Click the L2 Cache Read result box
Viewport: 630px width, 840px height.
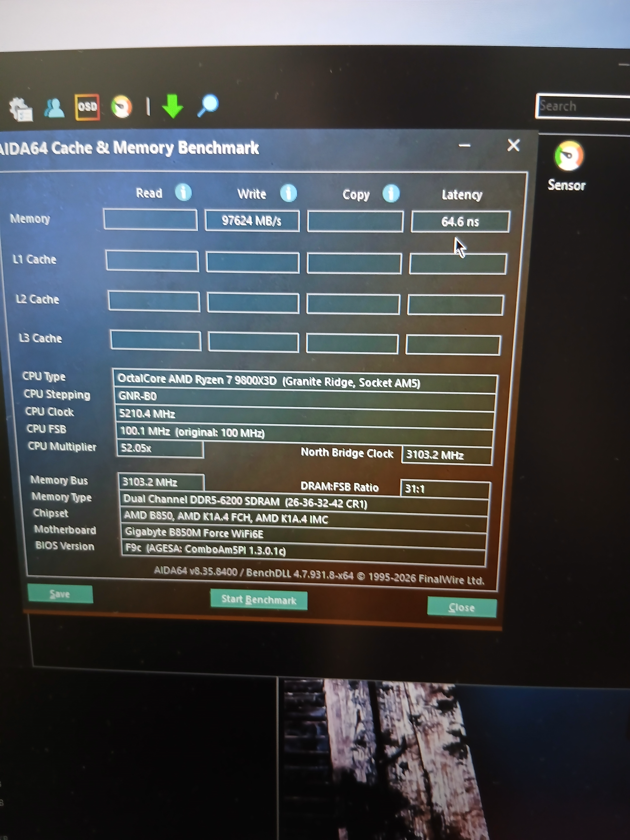154,301
